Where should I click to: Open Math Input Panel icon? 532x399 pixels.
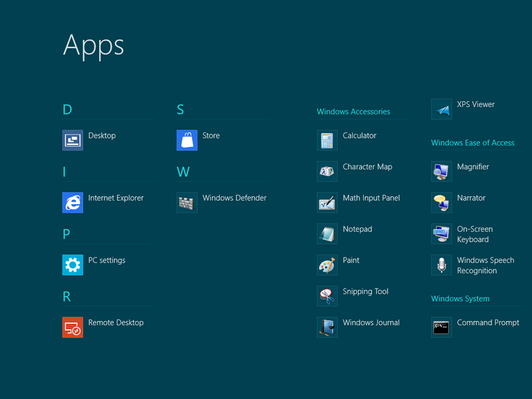327,203
